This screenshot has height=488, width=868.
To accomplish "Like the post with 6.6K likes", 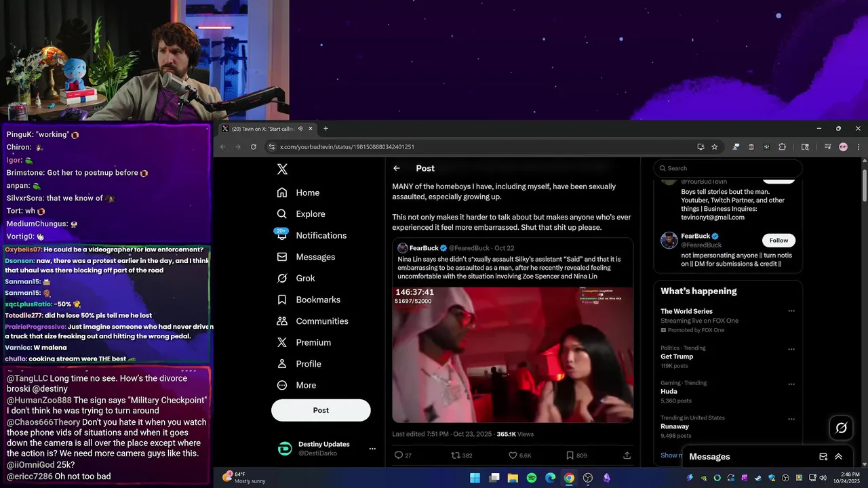I will coord(513,455).
